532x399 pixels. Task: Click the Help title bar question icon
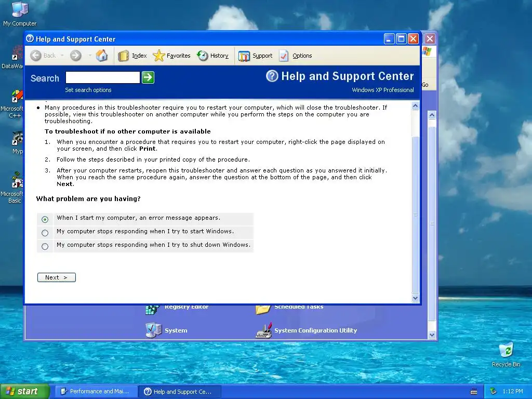(30, 38)
